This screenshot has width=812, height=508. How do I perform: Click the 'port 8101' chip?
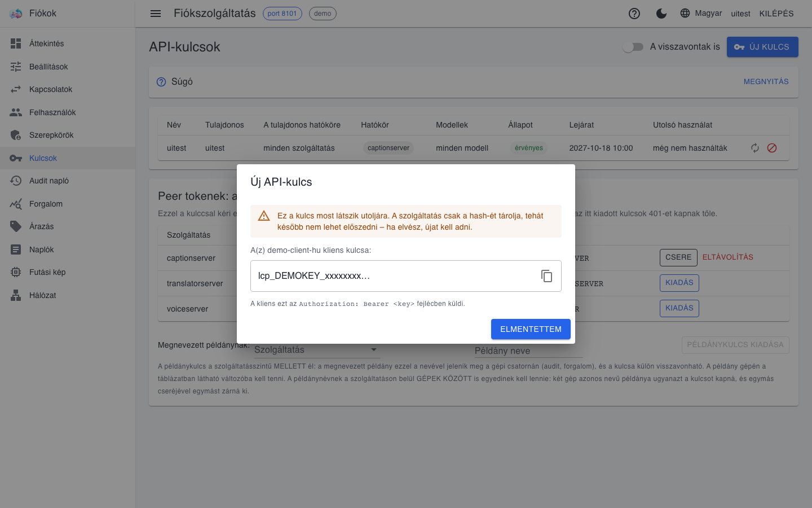pyautogui.click(x=283, y=14)
